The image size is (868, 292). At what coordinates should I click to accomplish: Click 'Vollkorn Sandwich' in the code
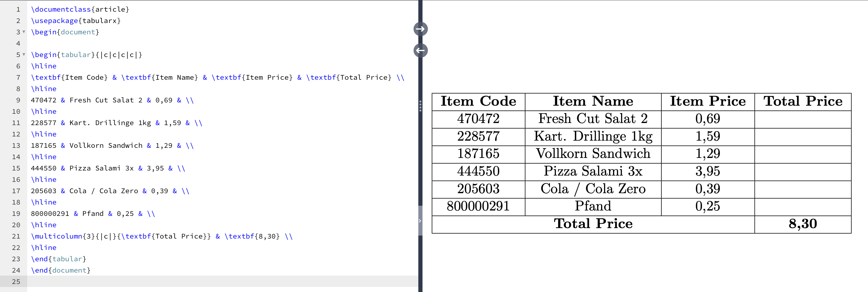(x=106, y=145)
